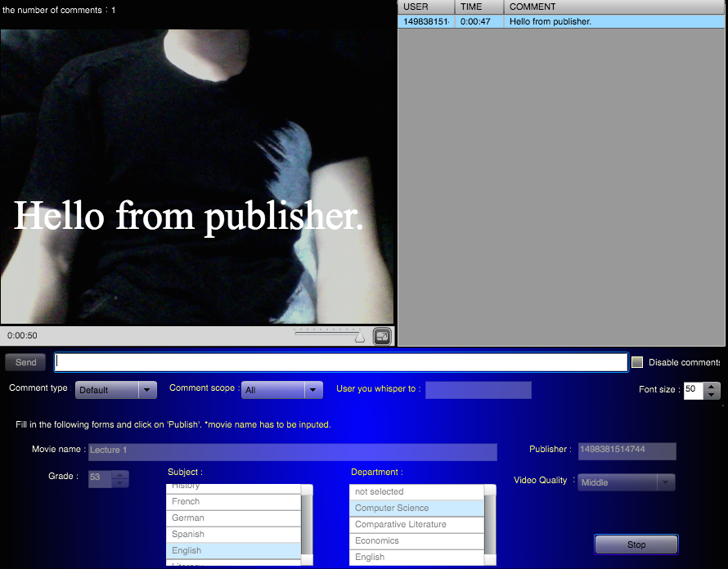Select Economics department
Viewport: 728px width, 569px height.
pyautogui.click(x=416, y=540)
